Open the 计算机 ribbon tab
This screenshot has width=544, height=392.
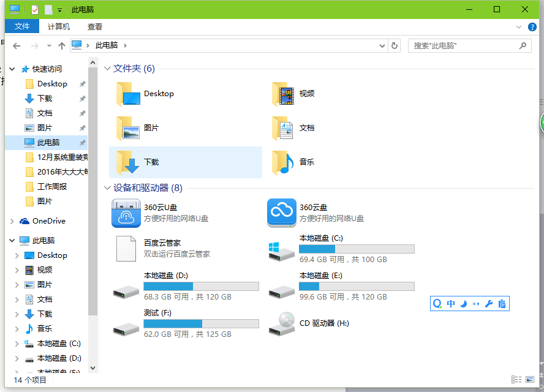click(59, 26)
